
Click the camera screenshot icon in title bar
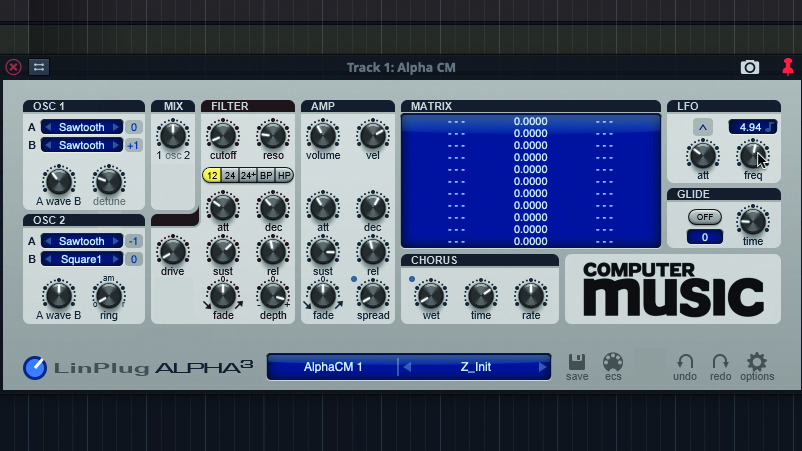coord(749,67)
